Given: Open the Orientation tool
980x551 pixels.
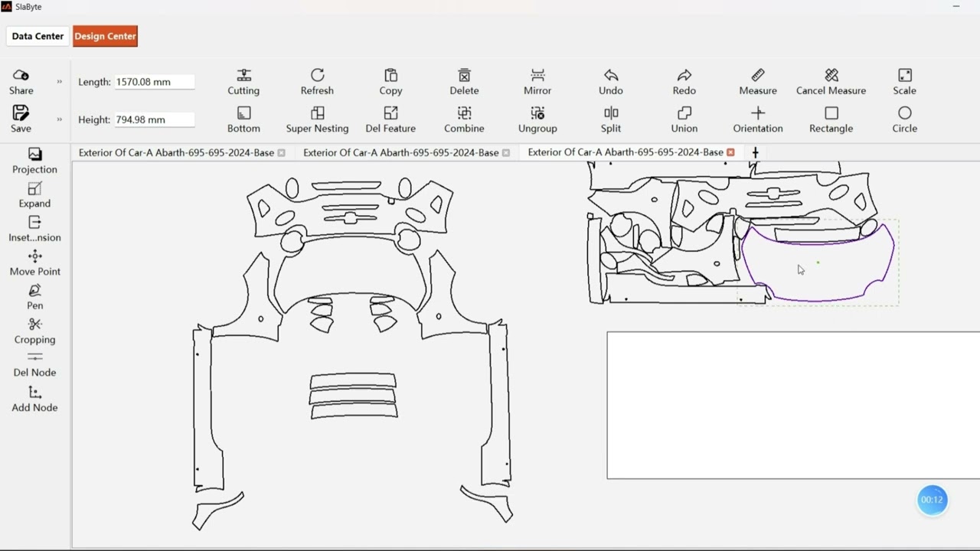Looking at the screenshot, I should point(758,120).
